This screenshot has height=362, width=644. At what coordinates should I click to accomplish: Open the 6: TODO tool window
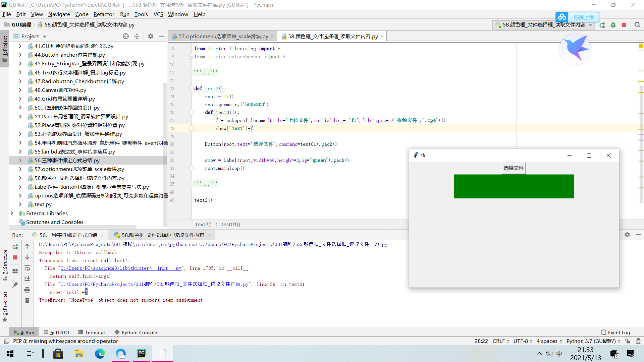56,332
